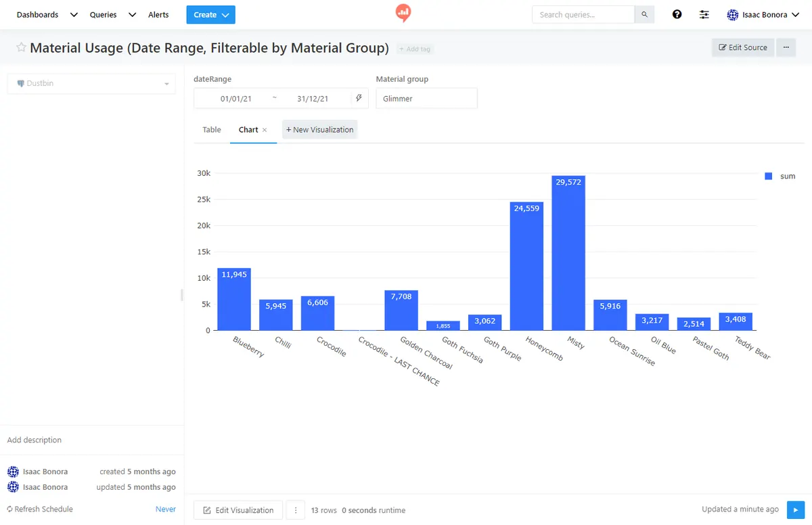
Task: Click the 30k y-axis label
Action: 204,173
